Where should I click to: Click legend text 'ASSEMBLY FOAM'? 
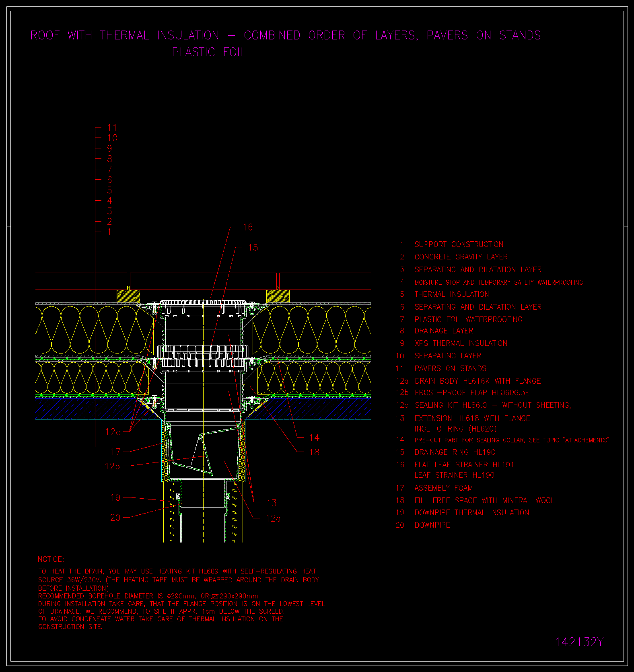443,488
